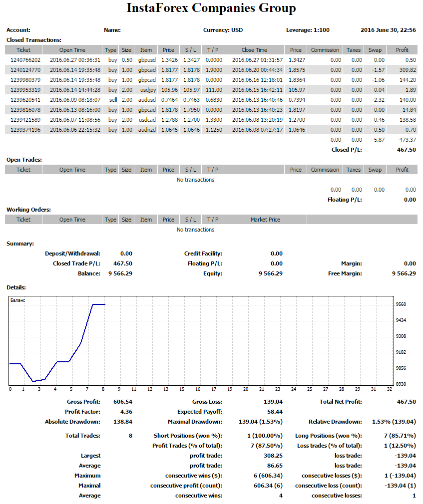
Task: Click the swap total -5.87
Action: pos(378,140)
